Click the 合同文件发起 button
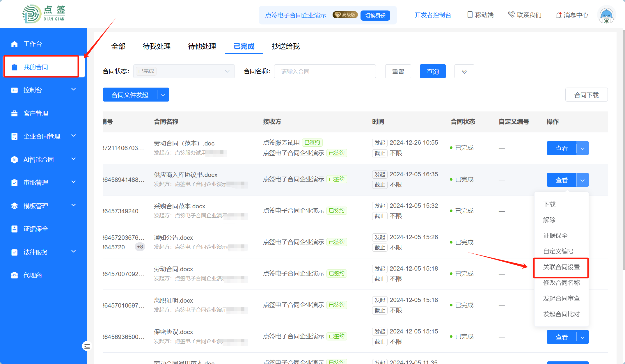 pos(130,95)
